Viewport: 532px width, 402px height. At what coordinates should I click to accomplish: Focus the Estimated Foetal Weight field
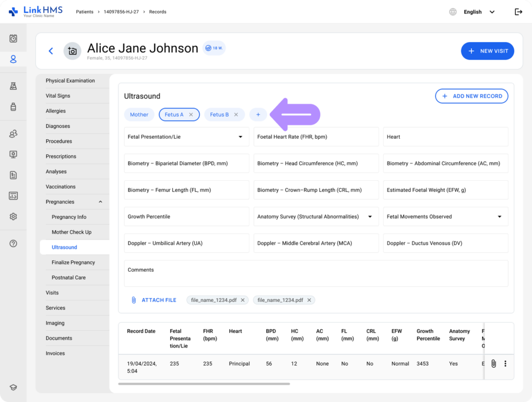click(x=445, y=190)
